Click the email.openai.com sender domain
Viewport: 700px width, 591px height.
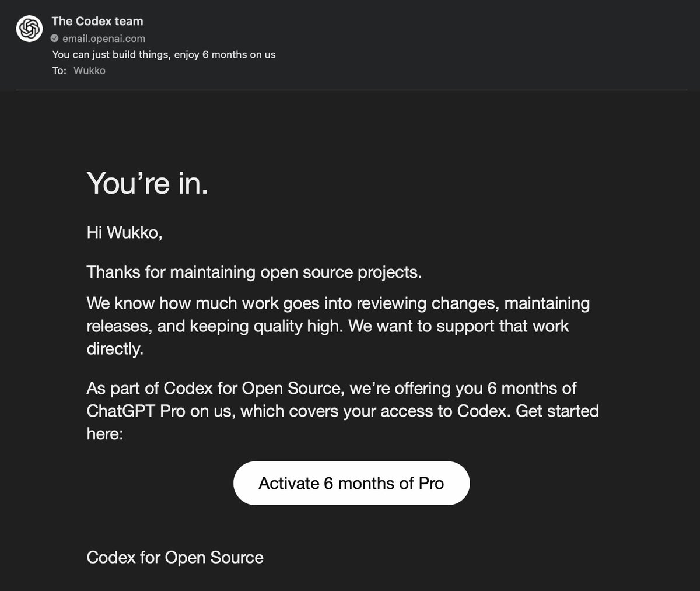click(104, 39)
